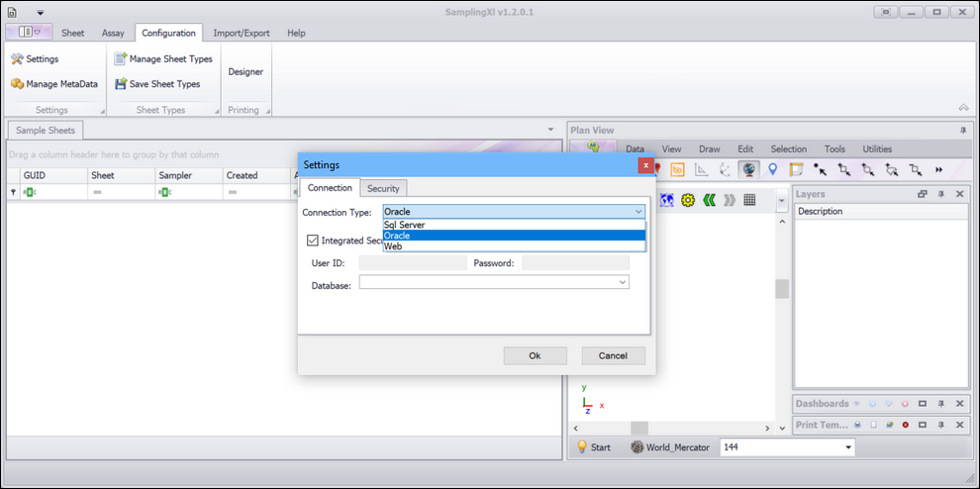Switch to the Security tab

click(383, 188)
